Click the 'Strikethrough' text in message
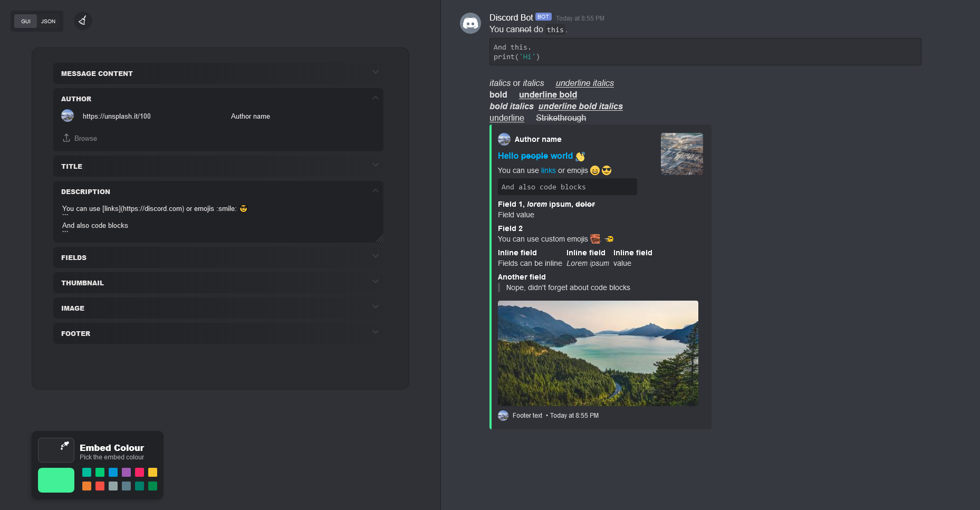This screenshot has height=510, width=980. tap(561, 118)
